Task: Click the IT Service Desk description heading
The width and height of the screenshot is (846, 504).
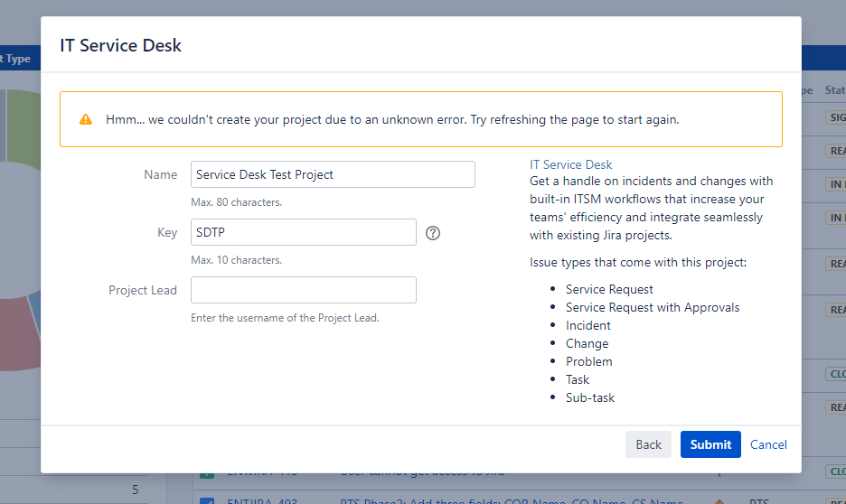Action: coord(571,164)
